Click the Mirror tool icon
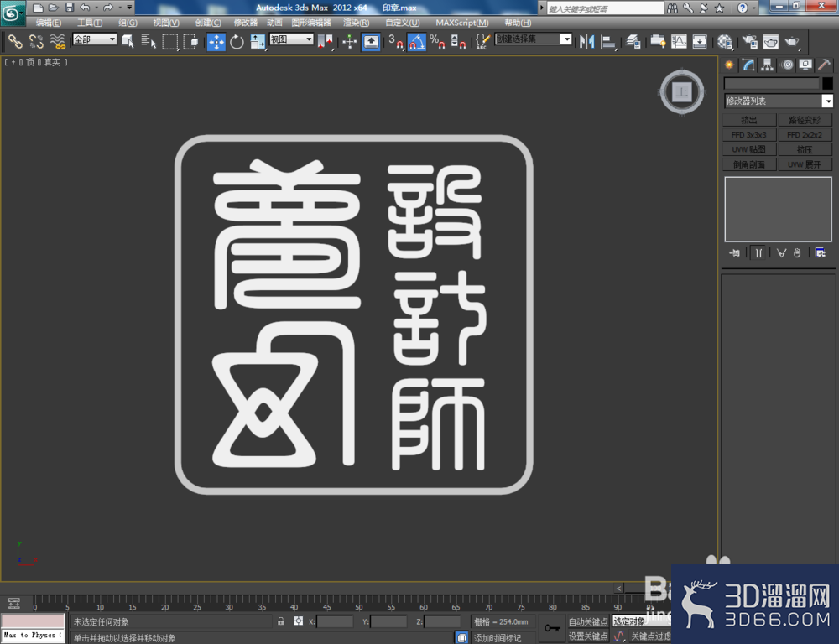839x644 pixels. pyautogui.click(x=586, y=41)
